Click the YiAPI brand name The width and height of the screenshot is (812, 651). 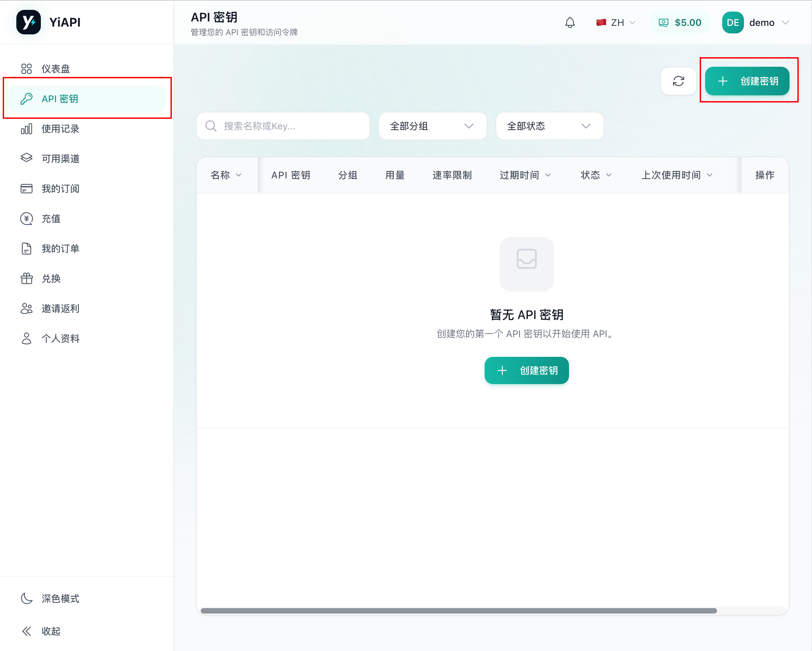[x=65, y=22]
